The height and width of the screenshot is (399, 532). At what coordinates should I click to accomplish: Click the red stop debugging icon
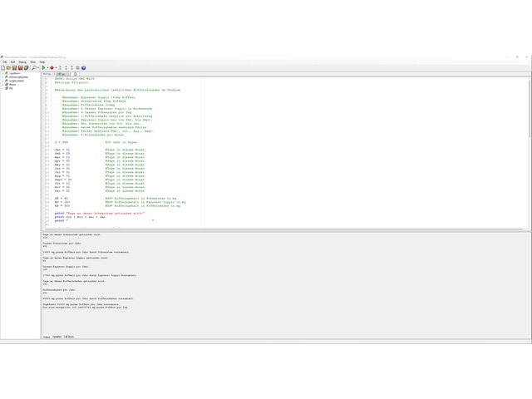tap(52, 68)
